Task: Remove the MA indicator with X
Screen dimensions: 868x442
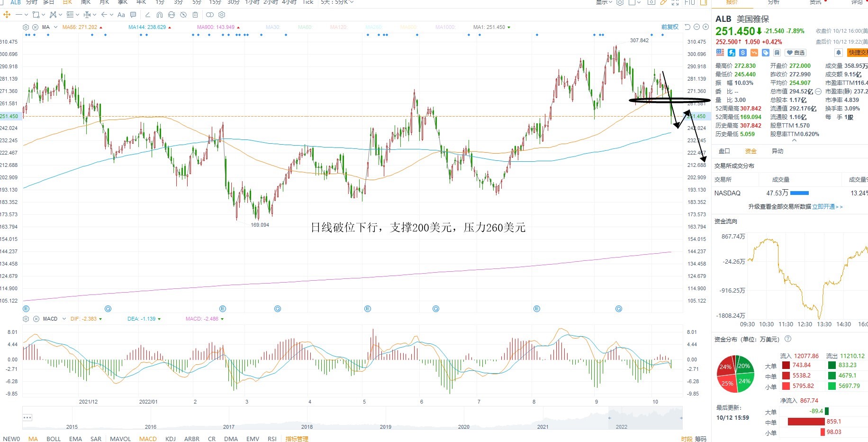Action: (x=35, y=27)
